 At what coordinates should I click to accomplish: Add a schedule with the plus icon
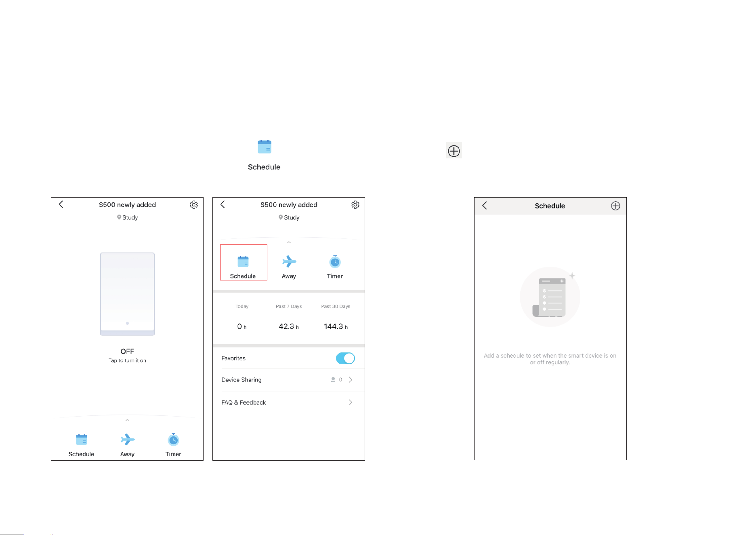[x=615, y=206]
